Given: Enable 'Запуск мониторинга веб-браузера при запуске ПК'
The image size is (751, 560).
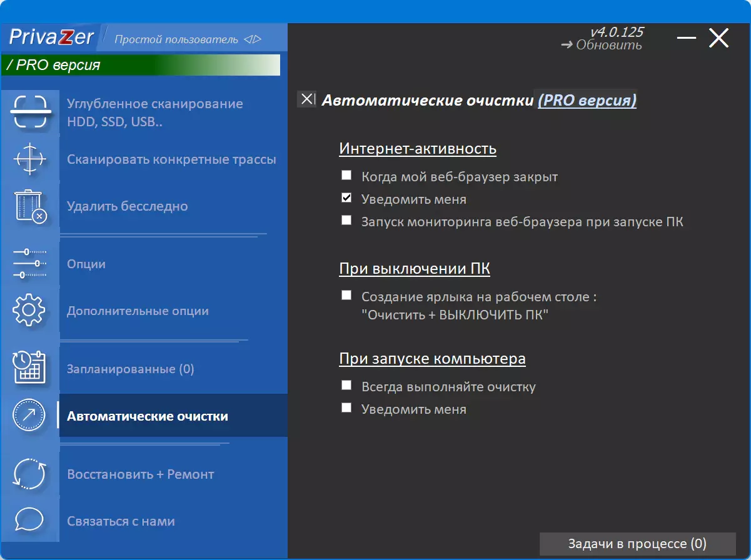Looking at the screenshot, I should tap(346, 221).
